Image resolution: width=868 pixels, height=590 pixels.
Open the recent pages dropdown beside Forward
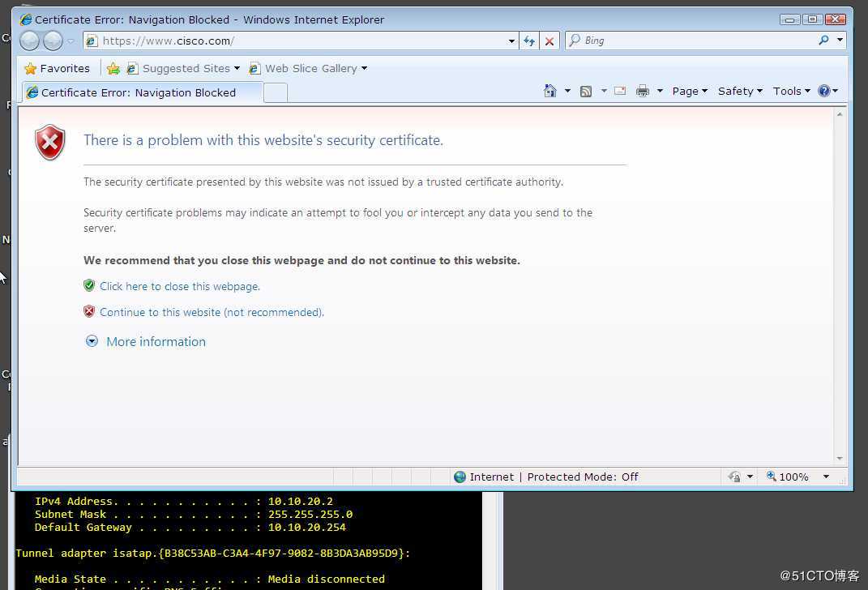tap(71, 41)
